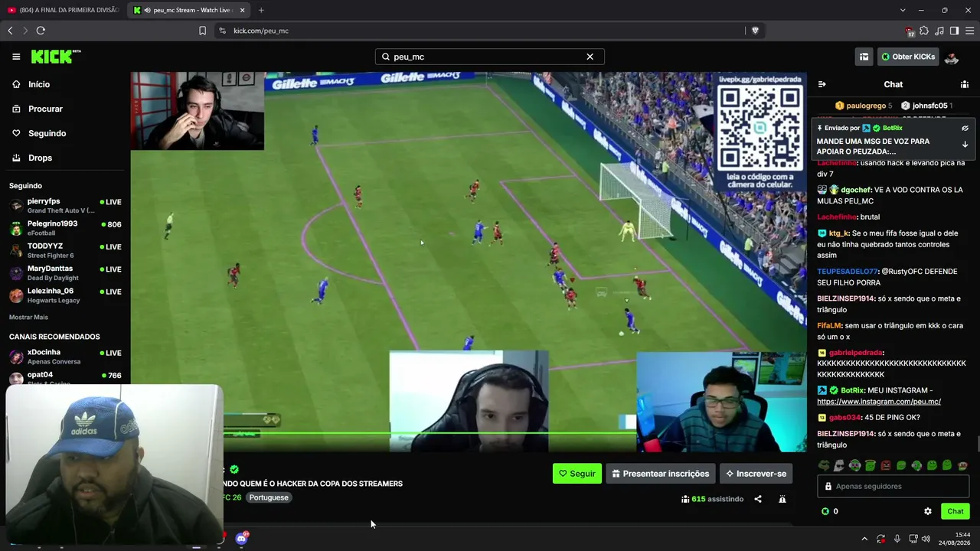This screenshot has width=980, height=551.
Task: Pick the headphones frog emote
Action: [855, 465]
